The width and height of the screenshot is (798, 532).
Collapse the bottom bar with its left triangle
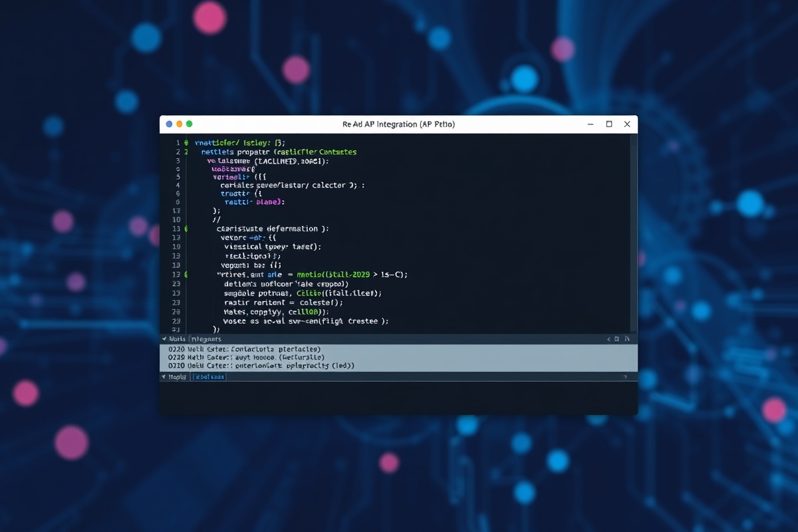(x=164, y=377)
